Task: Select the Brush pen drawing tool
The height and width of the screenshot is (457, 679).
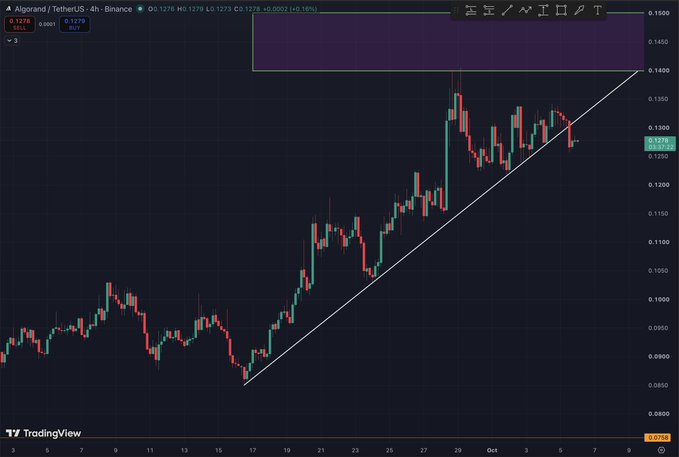Action: pyautogui.click(x=579, y=10)
